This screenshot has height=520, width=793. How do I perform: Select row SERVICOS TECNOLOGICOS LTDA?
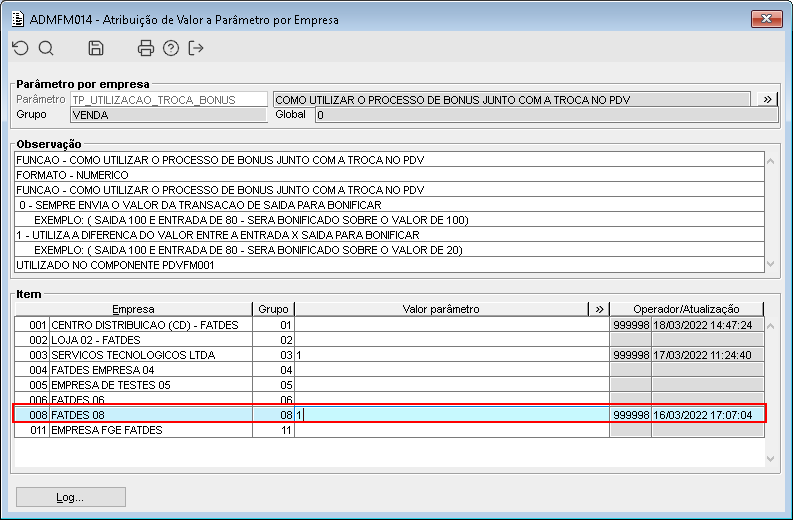click(389, 355)
